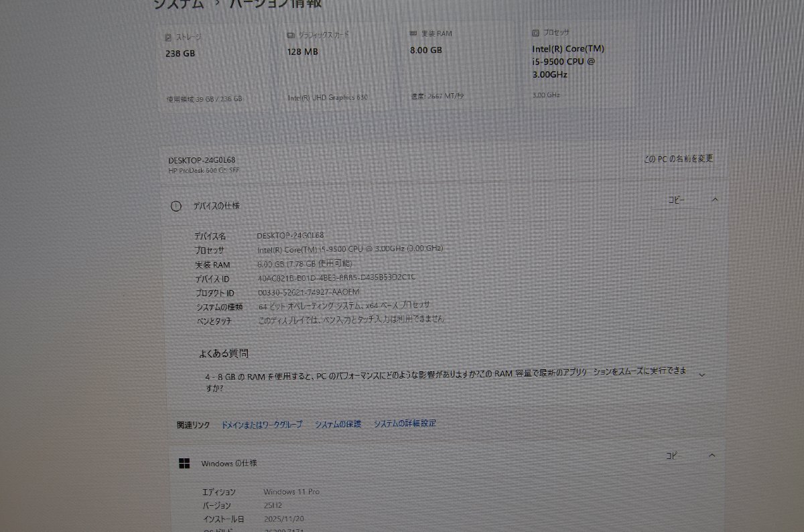The image size is (804, 532).
Task: Click the 速度: 2667 MT/秒 text
Action: tap(438, 96)
